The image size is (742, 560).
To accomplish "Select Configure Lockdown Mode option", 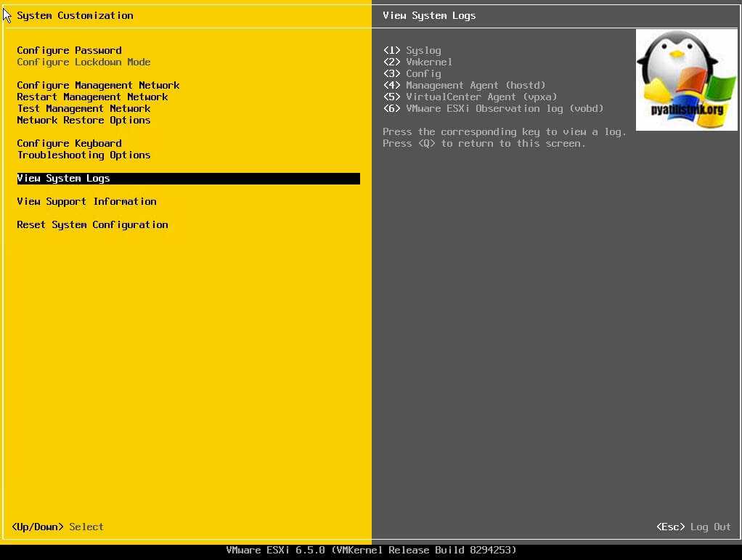I will pyautogui.click(x=83, y=62).
